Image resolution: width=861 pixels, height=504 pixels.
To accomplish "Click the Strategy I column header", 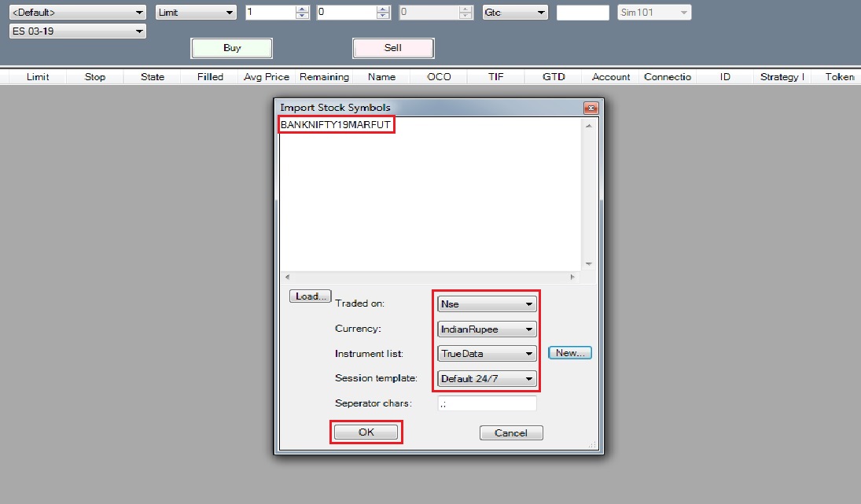I will pyautogui.click(x=782, y=77).
